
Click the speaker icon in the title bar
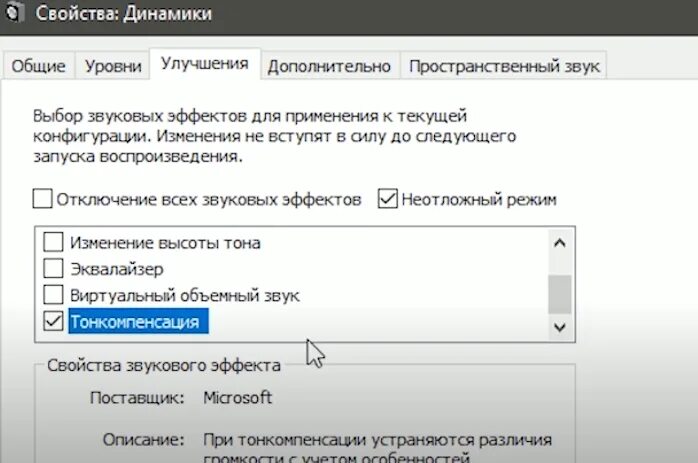(13, 12)
